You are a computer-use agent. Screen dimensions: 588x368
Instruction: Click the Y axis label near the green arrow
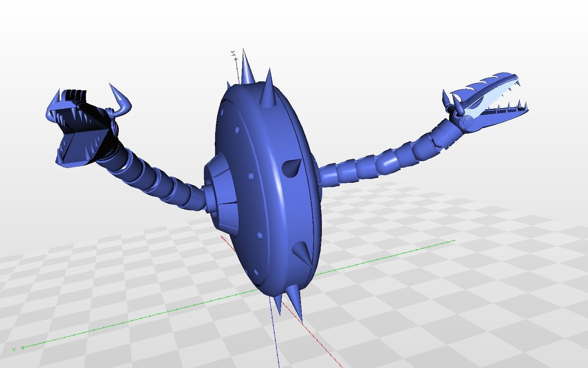14,349
